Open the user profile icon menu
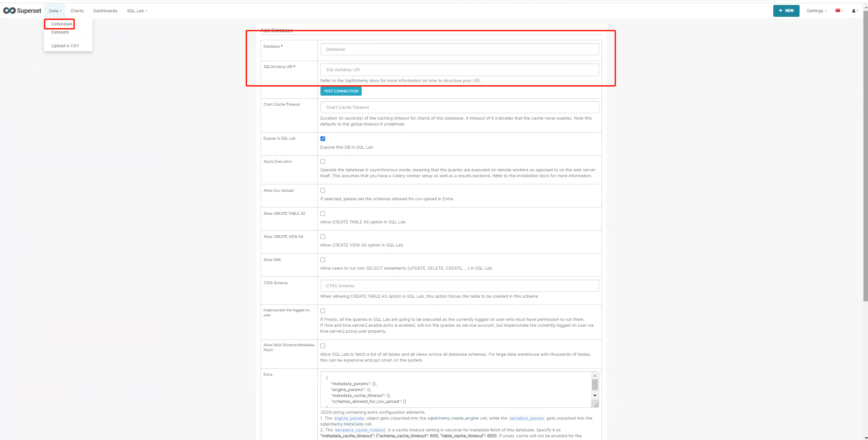 (855, 10)
